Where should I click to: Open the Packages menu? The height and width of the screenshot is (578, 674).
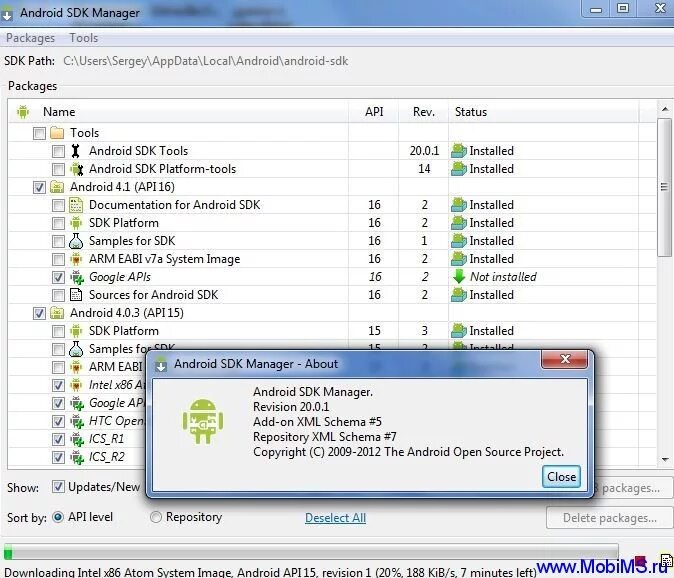point(31,38)
